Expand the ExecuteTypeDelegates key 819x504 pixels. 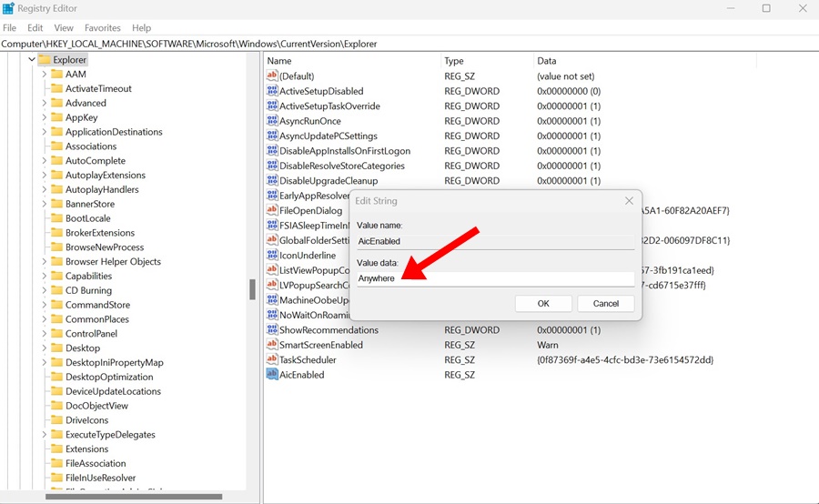point(45,435)
